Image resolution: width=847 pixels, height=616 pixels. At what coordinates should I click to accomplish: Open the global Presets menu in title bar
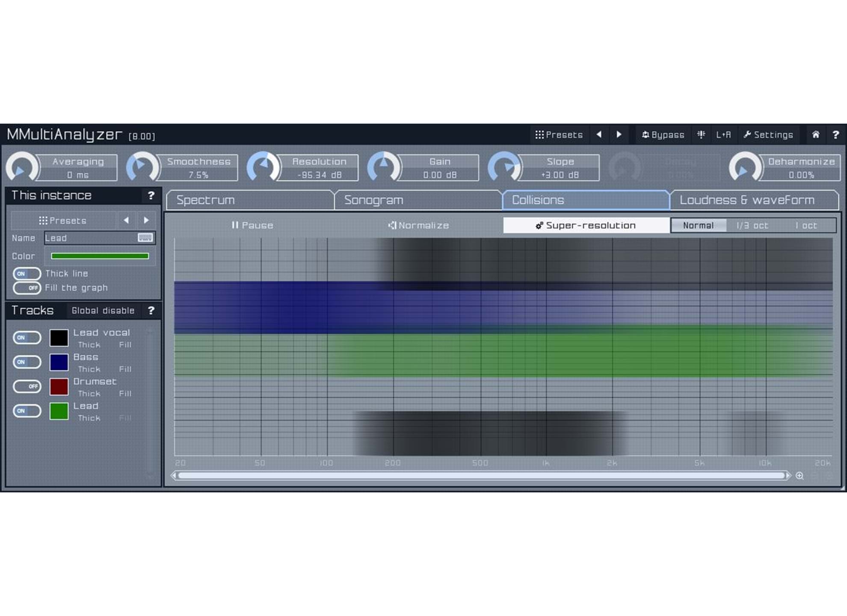point(559,135)
